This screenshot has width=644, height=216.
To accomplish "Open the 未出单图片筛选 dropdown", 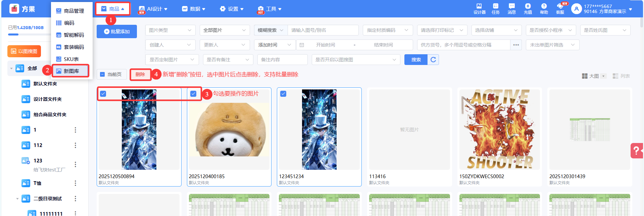I will (x=553, y=45).
